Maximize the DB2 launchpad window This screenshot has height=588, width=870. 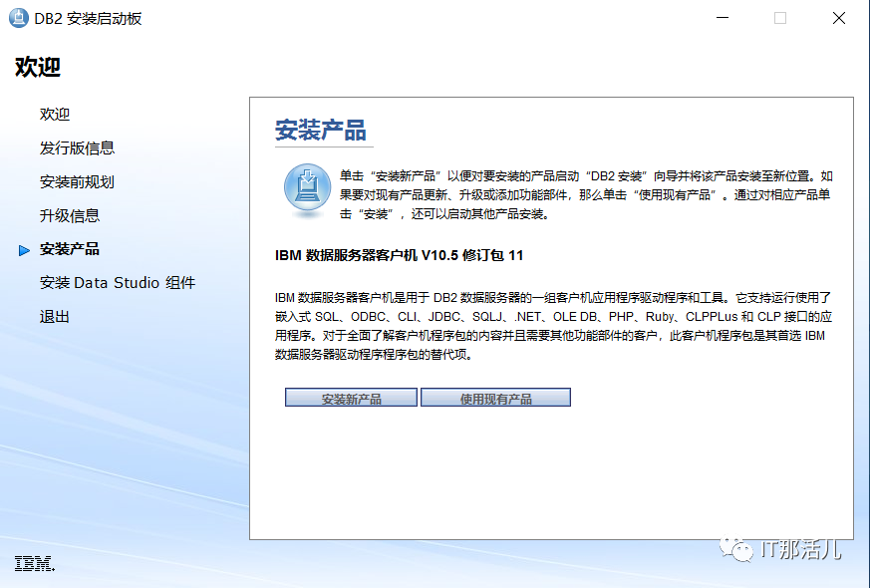tap(780, 18)
